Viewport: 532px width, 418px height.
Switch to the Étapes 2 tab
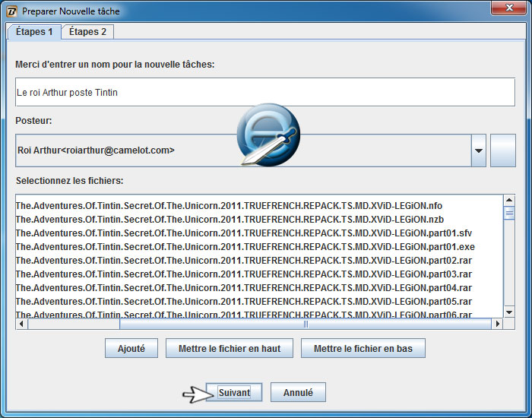pos(87,32)
